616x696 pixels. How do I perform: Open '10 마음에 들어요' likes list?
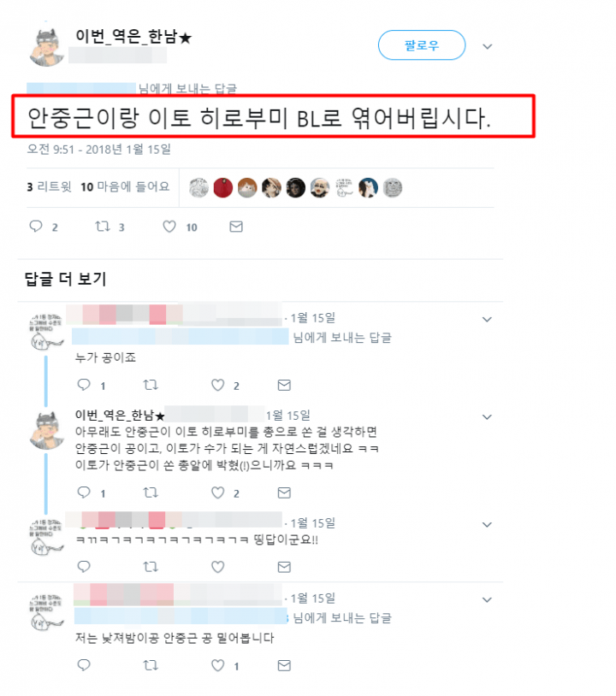point(125,187)
